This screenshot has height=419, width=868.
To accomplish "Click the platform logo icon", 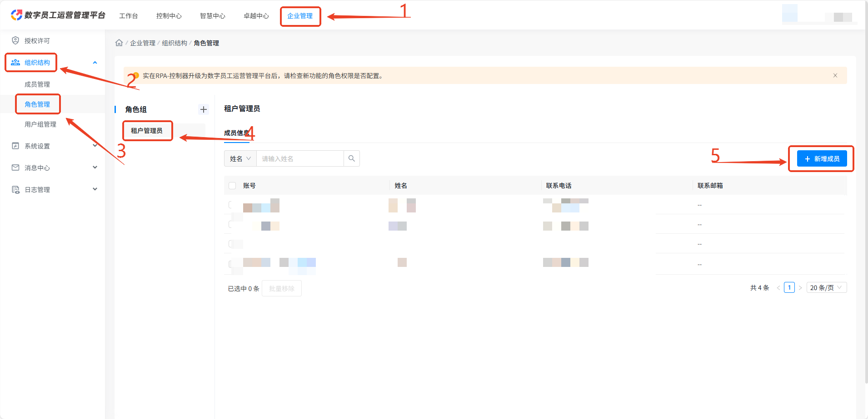I will [x=16, y=15].
